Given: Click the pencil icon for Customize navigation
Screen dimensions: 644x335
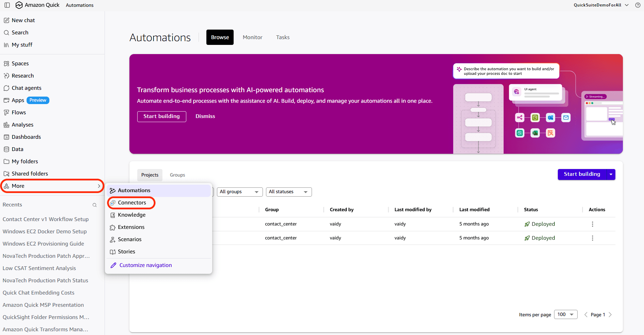Looking at the screenshot, I should [x=113, y=265].
